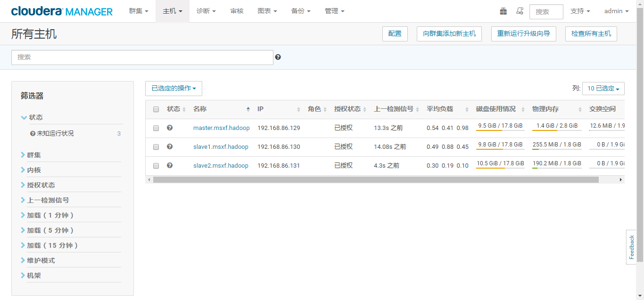Click the unknown status icon for slave1.msxf.hadoop
This screenshot has width=644, height=300.
point(170,146)
